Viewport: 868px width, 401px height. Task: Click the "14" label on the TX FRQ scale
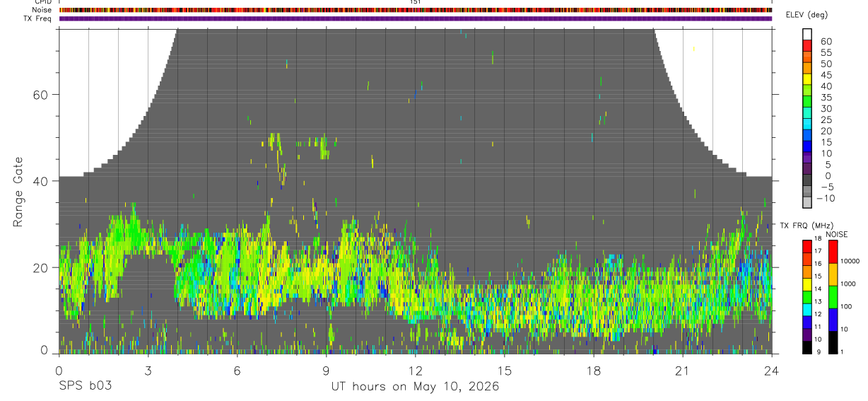[819, 289]
